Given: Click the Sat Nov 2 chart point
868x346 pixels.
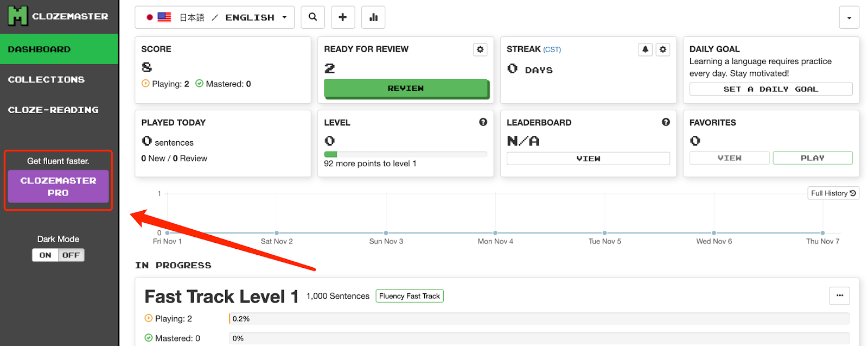Looking at the screenshot, I should point(277,233).
